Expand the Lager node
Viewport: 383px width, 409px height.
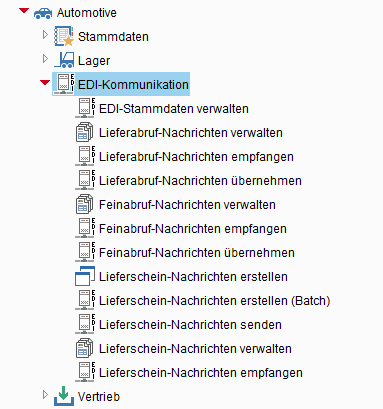click(45, 59)
